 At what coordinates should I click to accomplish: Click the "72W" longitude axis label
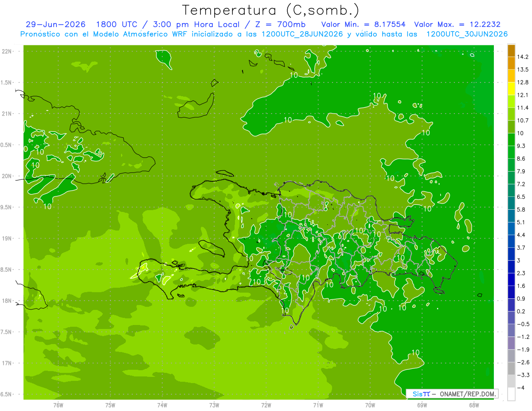266,405
